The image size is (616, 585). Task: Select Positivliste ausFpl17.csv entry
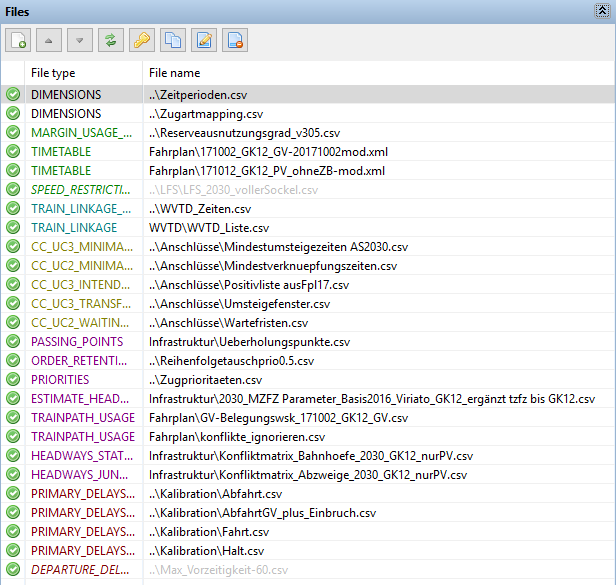pyautogui.click(x=249, y=285)
